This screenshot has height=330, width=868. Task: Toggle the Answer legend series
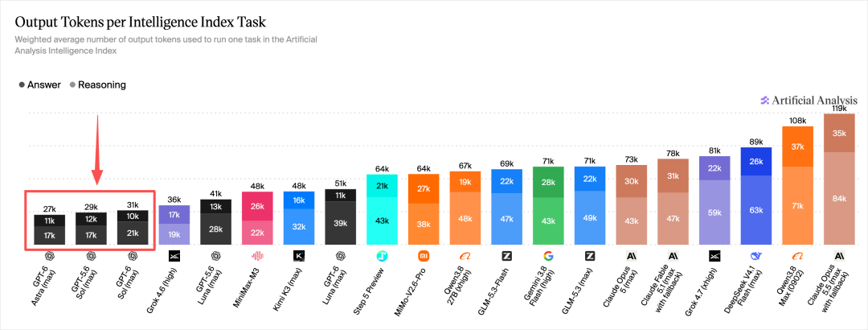[40, 85]
